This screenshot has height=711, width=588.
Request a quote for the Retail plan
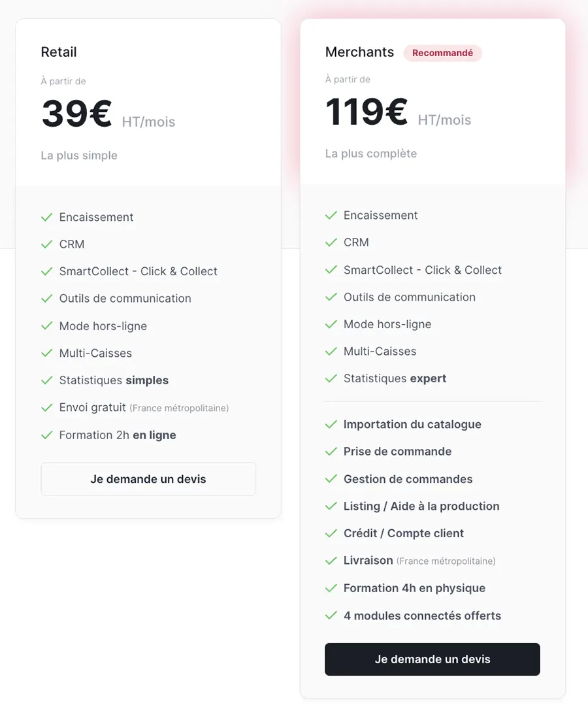[x=148, y=479]
